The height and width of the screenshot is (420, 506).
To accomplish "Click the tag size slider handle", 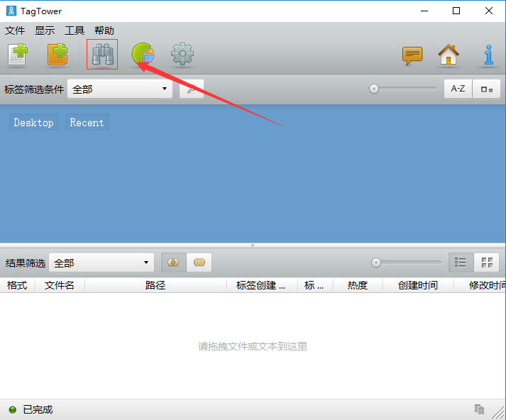I will tap(374, 89).
